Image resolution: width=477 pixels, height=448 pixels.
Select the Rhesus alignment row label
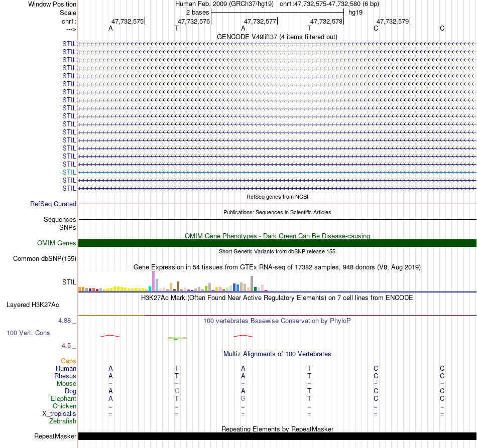pos(65,376)
